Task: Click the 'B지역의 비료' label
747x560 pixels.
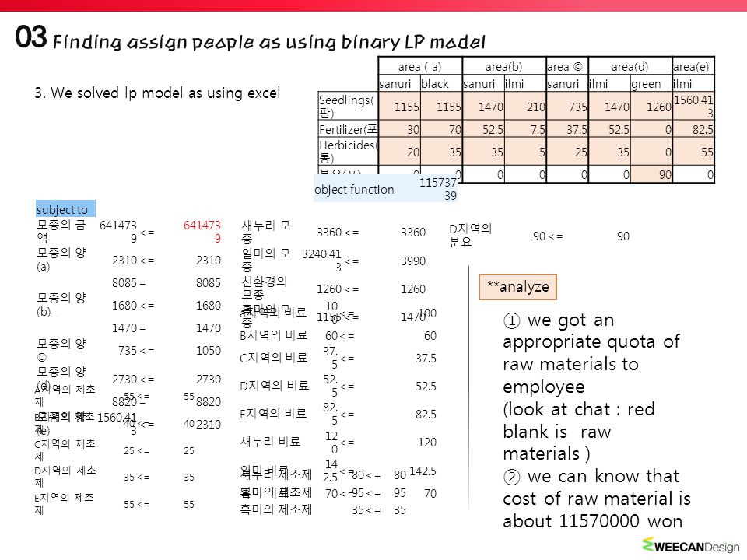Action: (273, 335)
